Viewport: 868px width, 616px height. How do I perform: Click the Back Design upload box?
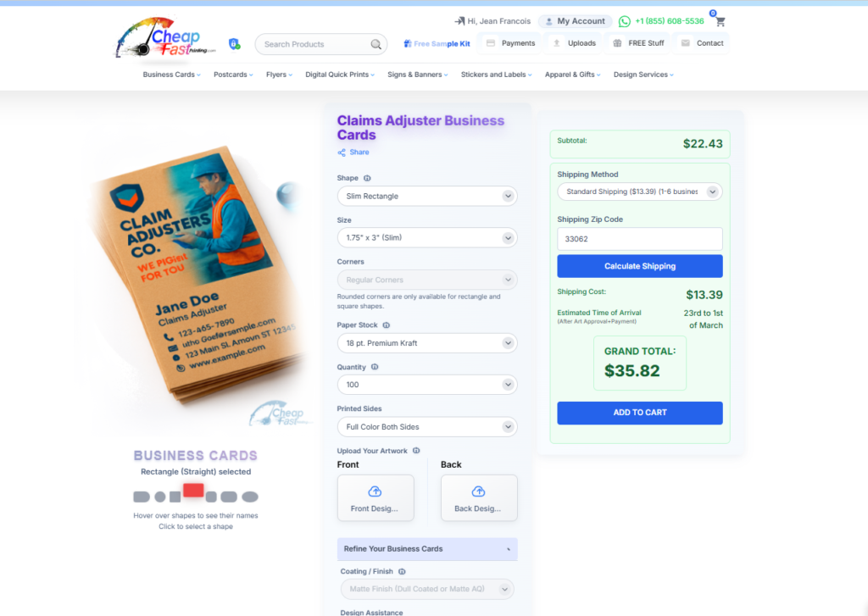(479, 497)
